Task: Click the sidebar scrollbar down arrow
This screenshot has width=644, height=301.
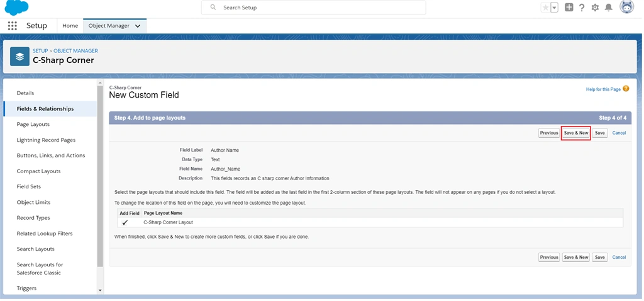Action: (100, 290)
